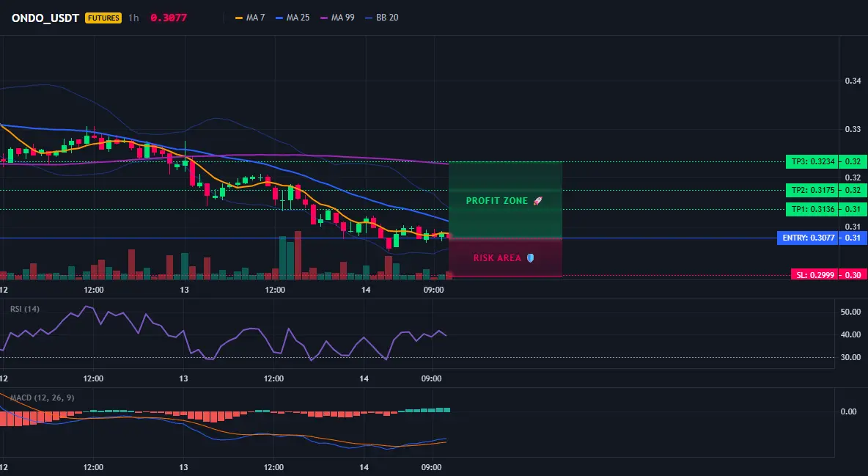Click 14 on the price chart time axis
The image size is (868, 476).
click(365, 290)
